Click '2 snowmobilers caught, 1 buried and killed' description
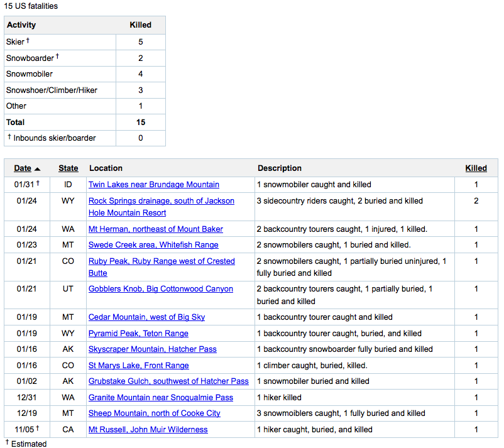The width and height of the screenshot is (504, 448). pyautogui.click(x=334, y=245)
